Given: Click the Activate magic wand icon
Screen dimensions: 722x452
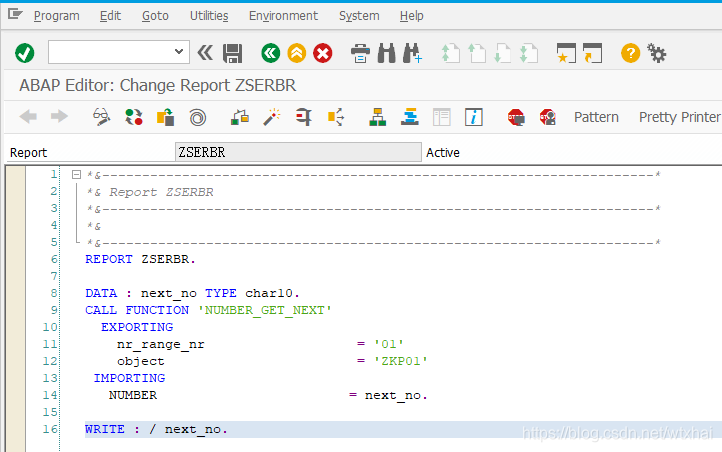Looking at the screenshot, I should click(x=272, y=117).
